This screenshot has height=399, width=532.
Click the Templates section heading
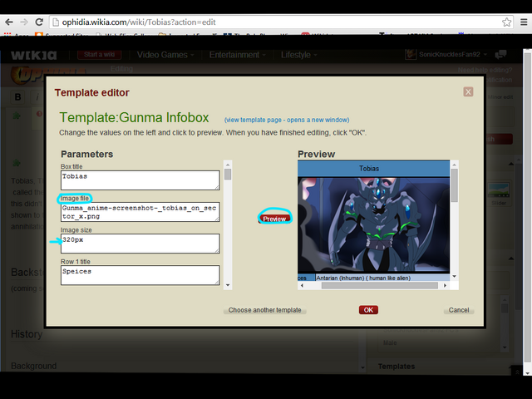397,367
